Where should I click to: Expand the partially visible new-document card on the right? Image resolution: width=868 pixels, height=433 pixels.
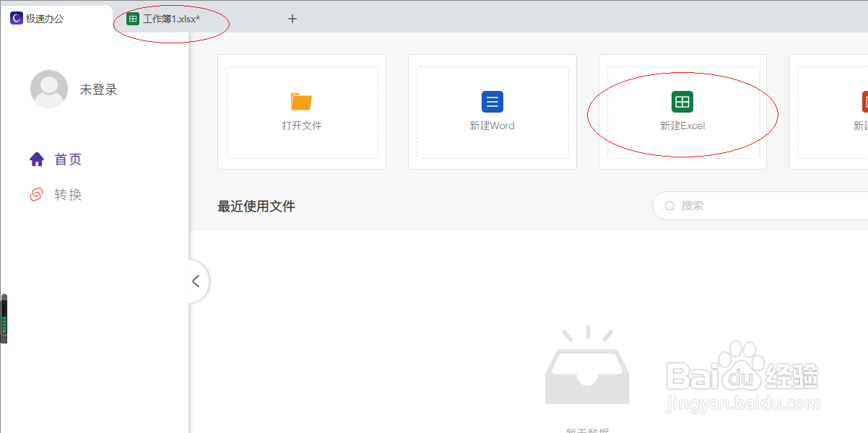coord(845,112)
